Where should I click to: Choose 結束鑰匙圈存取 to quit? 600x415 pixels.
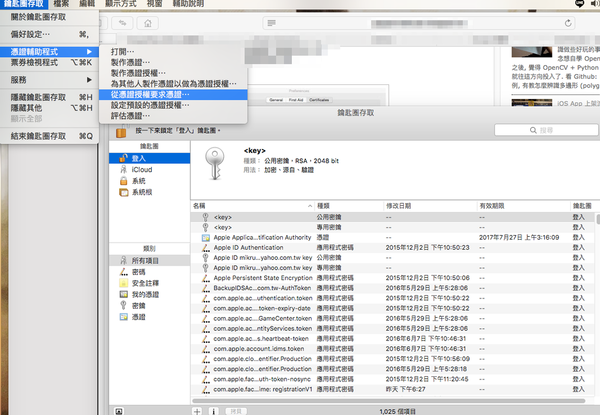[49, 136]
